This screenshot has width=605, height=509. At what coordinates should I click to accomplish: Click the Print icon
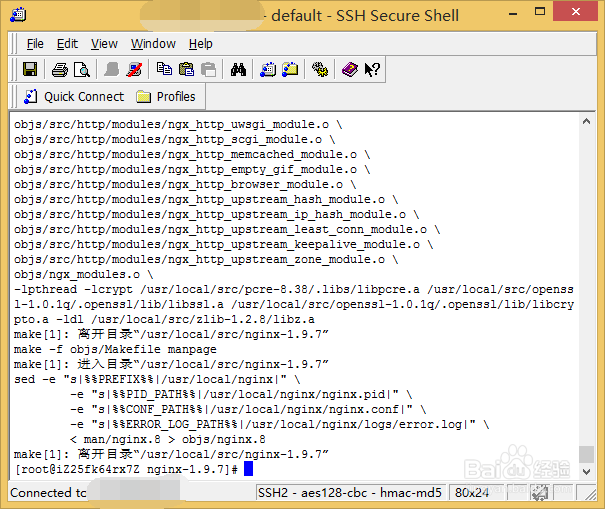pos(60,70)
